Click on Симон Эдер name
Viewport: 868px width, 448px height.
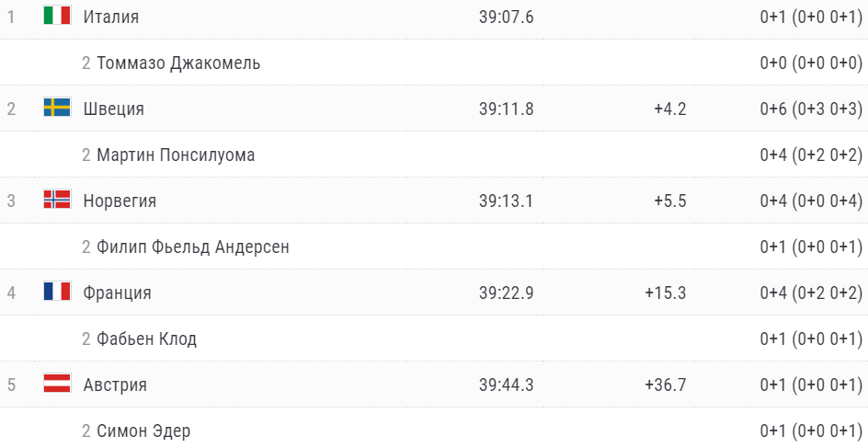point(143,431)
